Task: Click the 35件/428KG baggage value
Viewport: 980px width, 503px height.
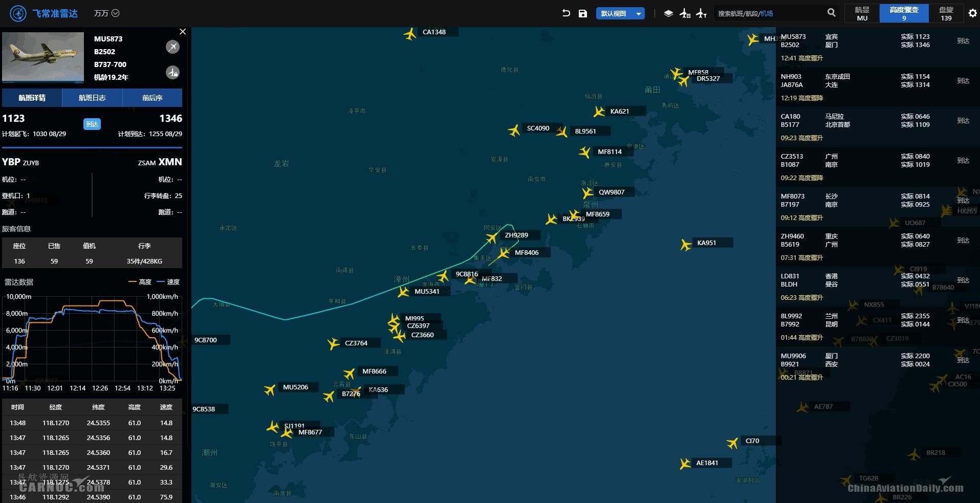Action: [144, 261]
